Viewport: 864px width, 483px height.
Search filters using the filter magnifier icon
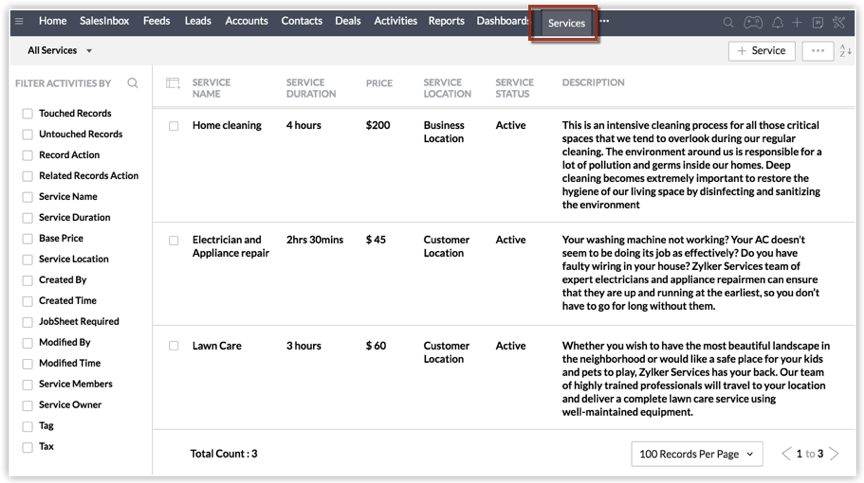133,83
